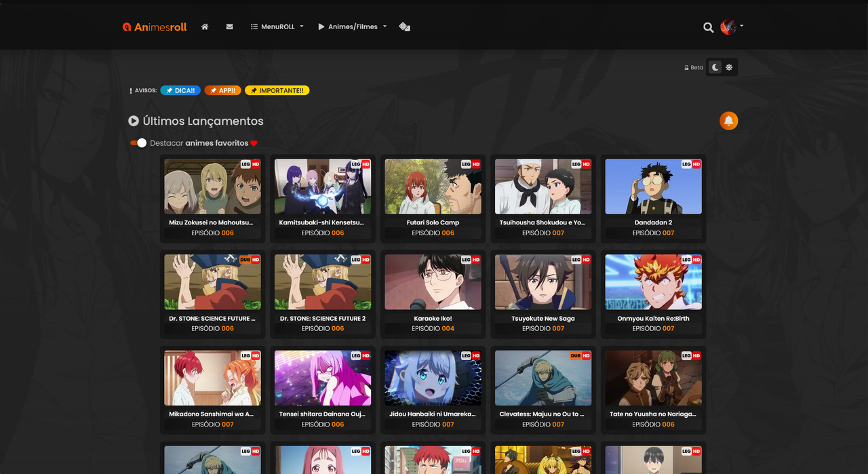
Task: Switch to light mode sun button
Action: 729,67
